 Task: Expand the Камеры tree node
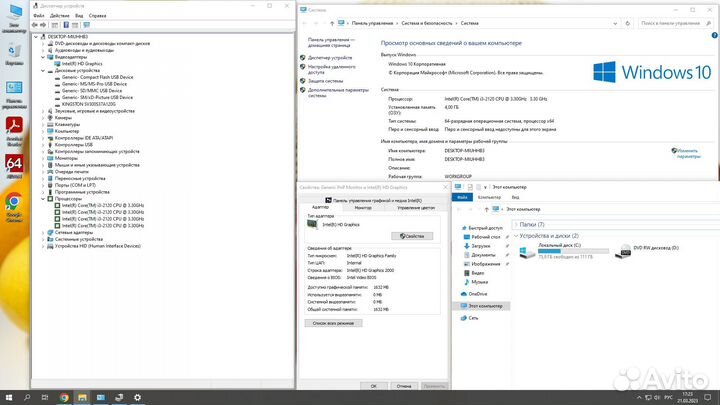coord(43,118)
